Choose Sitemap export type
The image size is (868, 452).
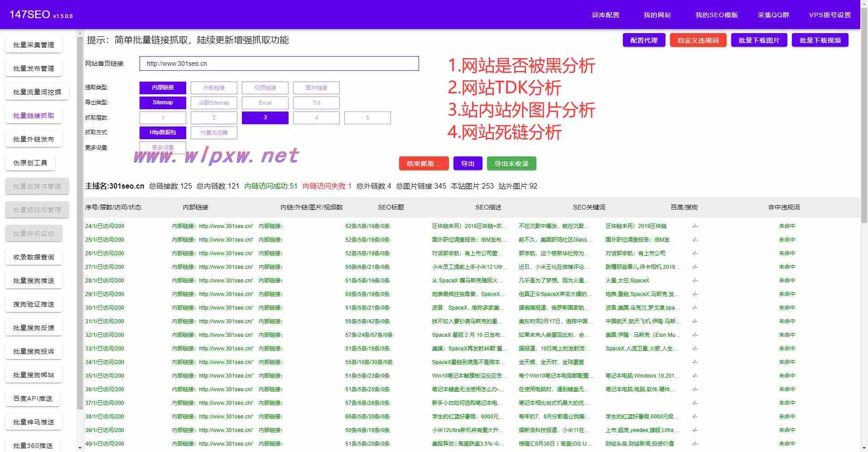coord(163,102)
